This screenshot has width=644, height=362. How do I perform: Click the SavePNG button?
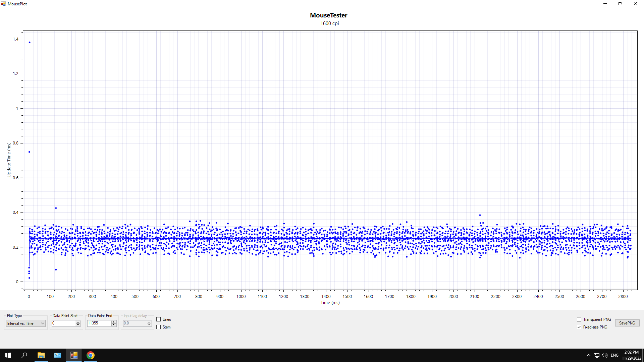point(627,323)
